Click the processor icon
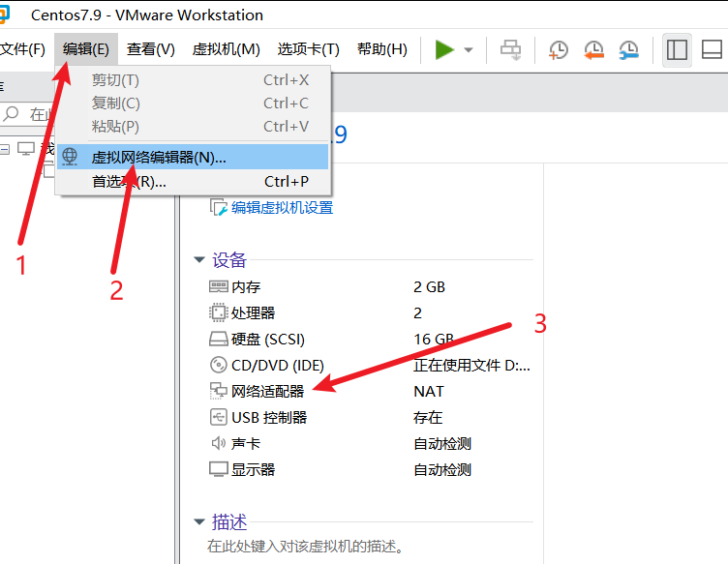Image resolution: width=728 pixels, height=564 pixels. click(x=218, y=312)
